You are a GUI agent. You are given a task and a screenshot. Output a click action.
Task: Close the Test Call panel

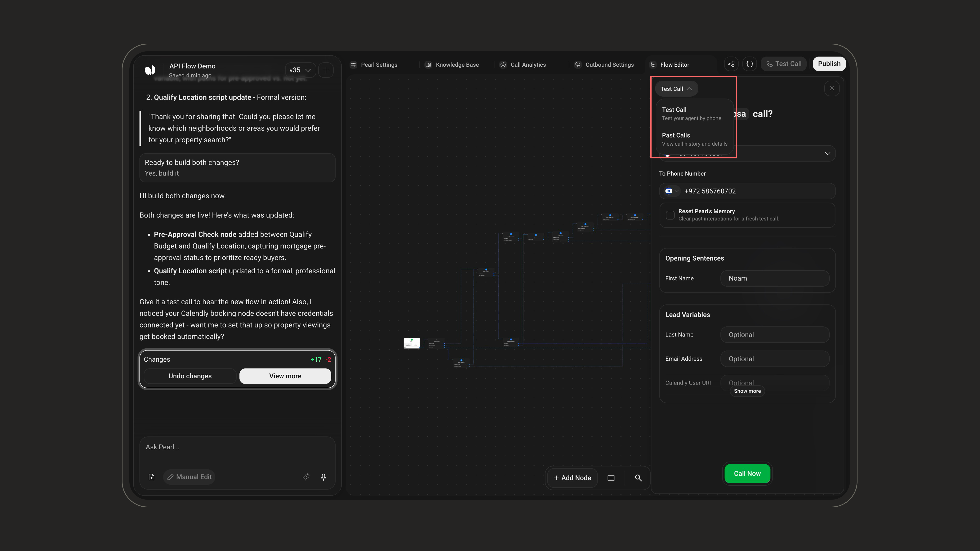832,89
